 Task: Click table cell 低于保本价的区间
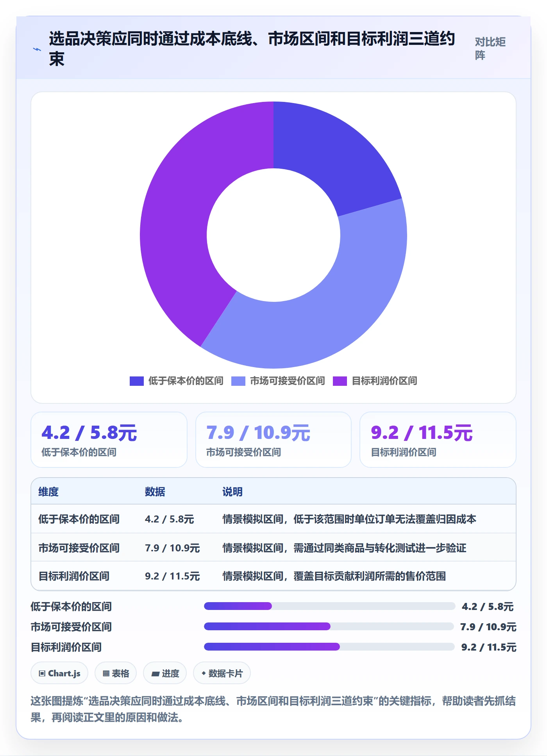click(x=79, y=519)
